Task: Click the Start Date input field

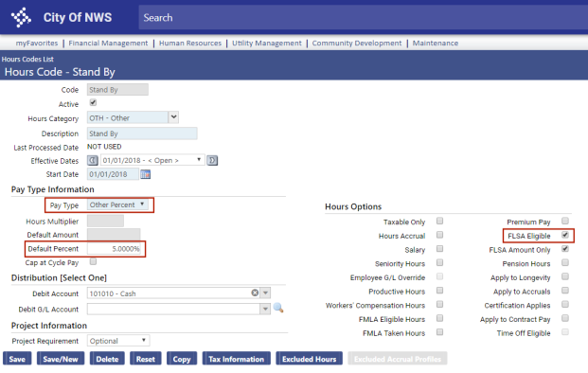Action: click(114, 174)
